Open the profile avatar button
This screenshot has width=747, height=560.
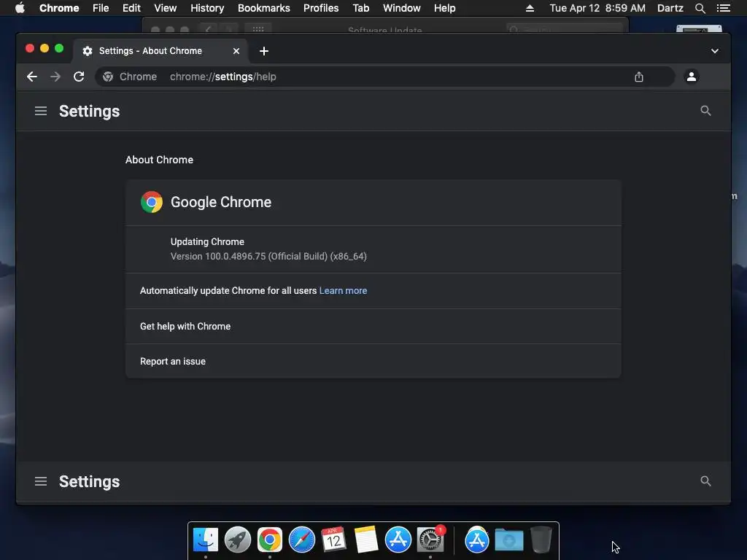692,77
